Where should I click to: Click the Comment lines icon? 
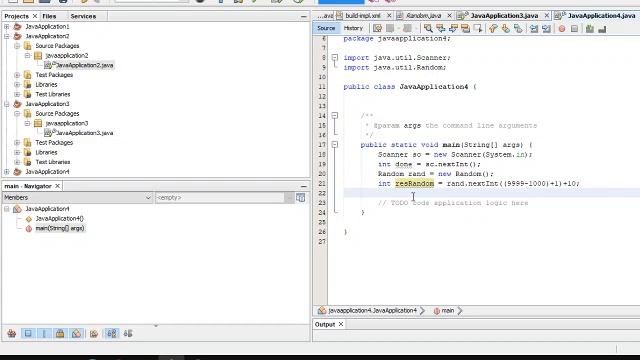590,29
